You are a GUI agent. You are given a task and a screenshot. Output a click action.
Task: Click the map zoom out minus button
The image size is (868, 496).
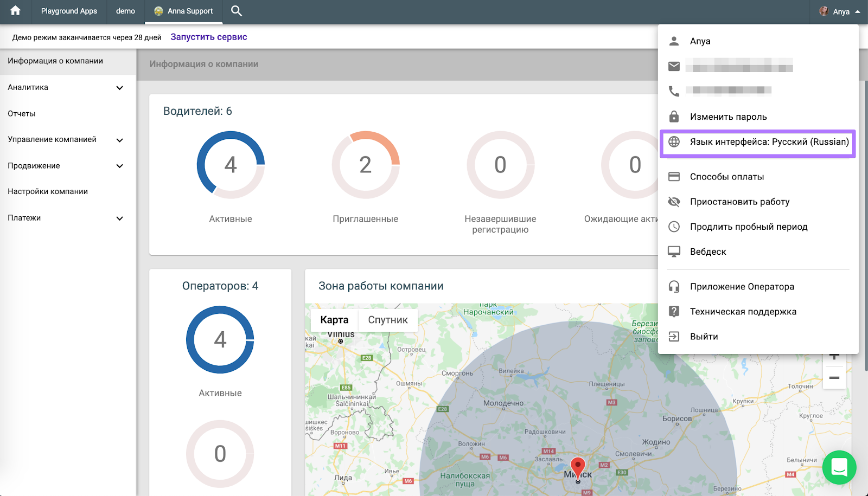834,378
